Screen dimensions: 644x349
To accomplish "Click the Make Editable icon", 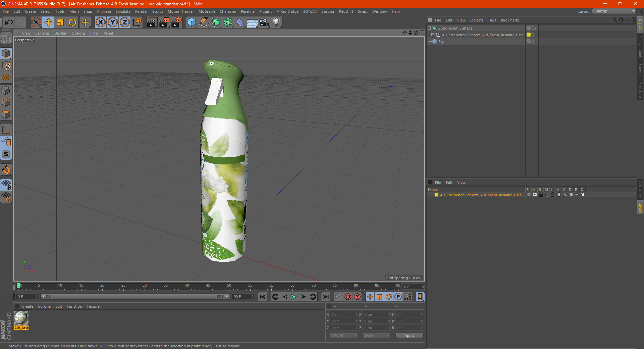I will [6, 38].
